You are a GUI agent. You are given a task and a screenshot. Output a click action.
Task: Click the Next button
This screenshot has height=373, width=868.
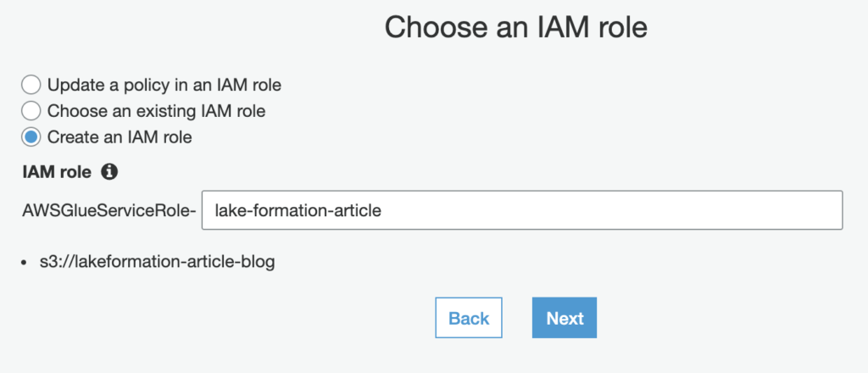point(565,318)
